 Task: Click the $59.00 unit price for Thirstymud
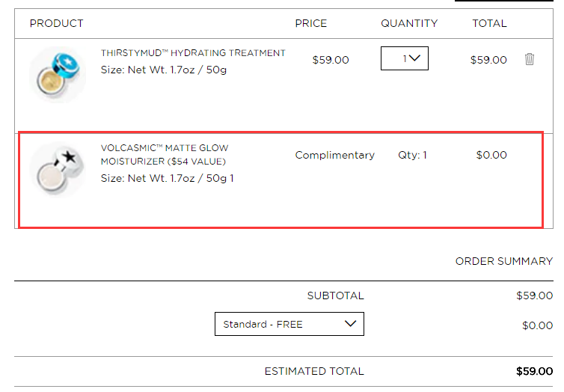(x=331, y=60)
